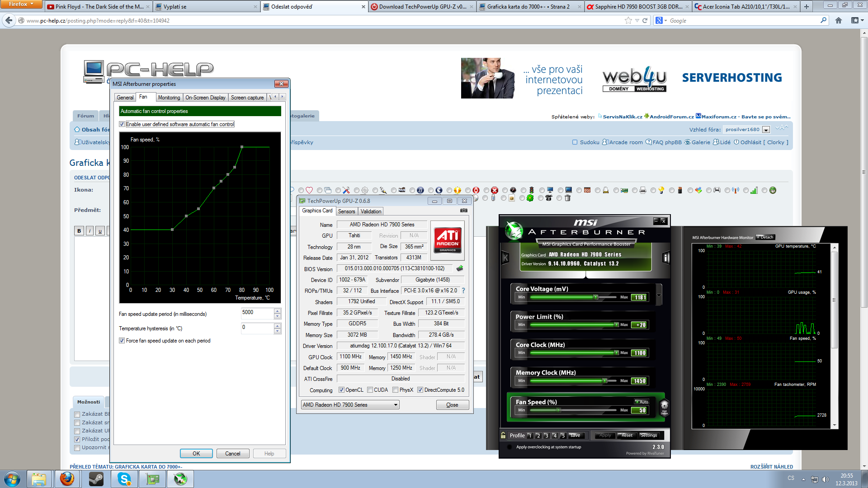Open the On-Screen Display tab
868x488 pixels.
pos(205,98)
